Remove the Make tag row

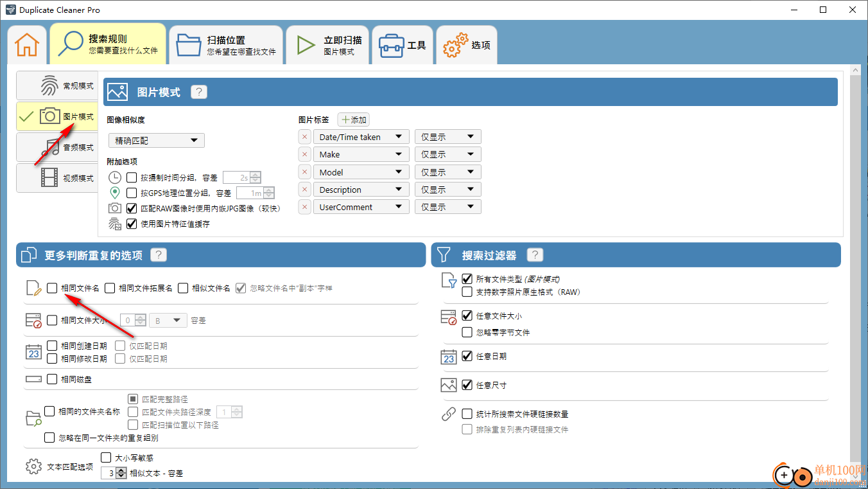[x=305, y=154]
